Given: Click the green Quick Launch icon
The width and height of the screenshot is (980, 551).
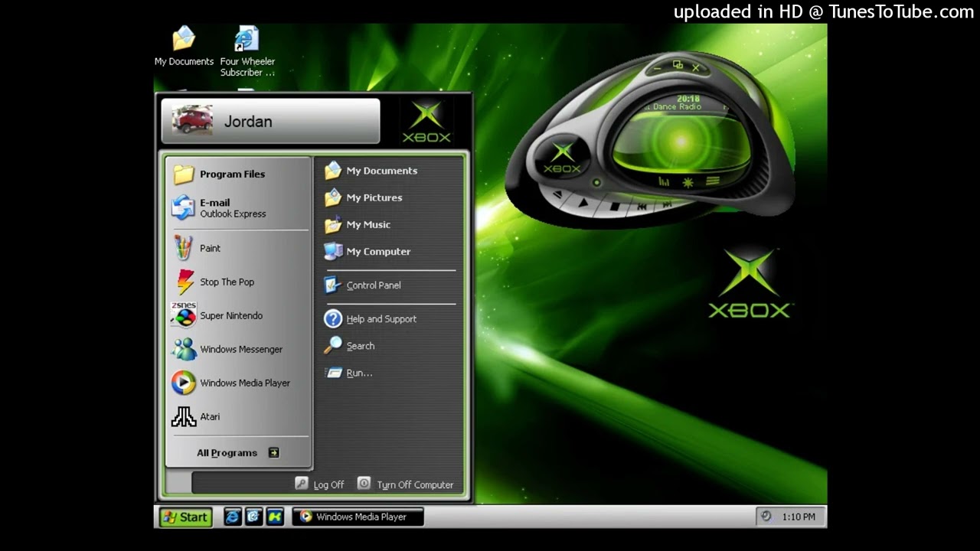Looking at the screenshot, I should (275, 517).
